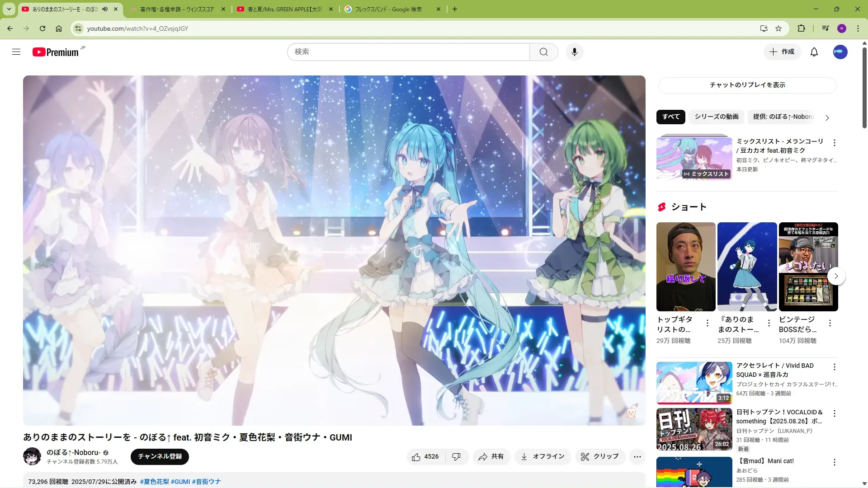Image resolution: width=868 pixels, height=488 pixels.
Task: Click the チャンネル登録 subscribe button
Action: pyautogui.click(x=160, y=456)
